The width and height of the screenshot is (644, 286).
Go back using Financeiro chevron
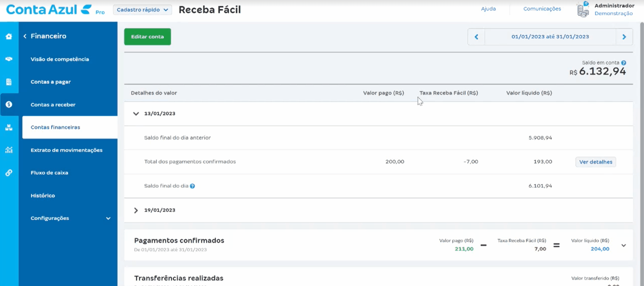click(x=25, y=36)
